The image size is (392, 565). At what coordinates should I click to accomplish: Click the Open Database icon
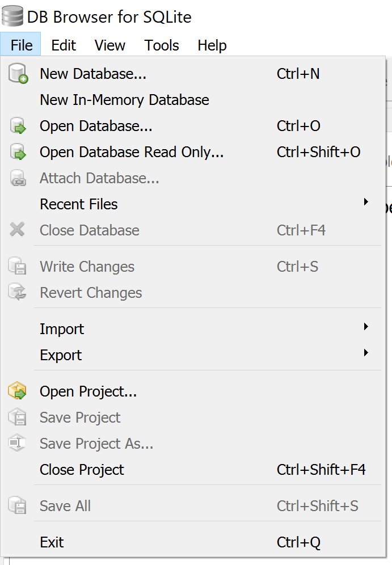(17, 125)
